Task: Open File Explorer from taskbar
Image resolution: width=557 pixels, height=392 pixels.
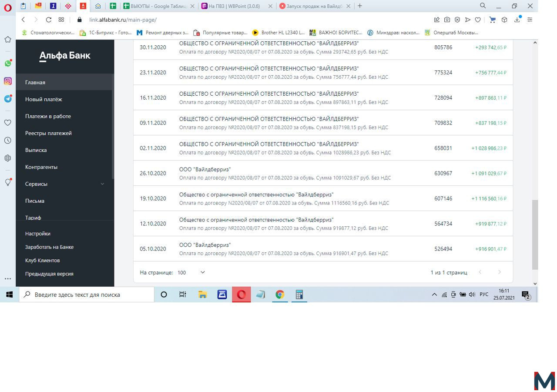Action: click(x=202, y=295)
